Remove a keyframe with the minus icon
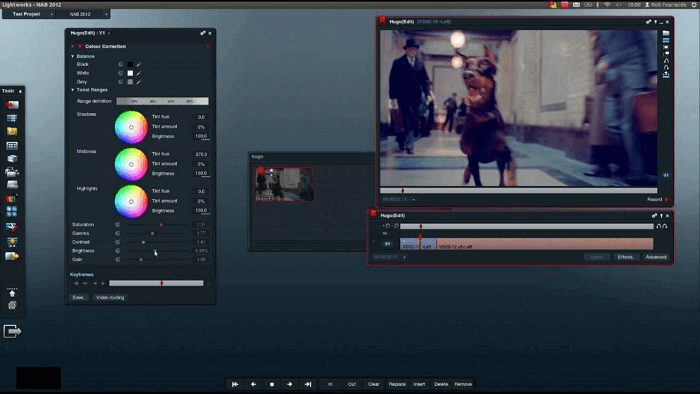This screenshot has width=700, height=394. [x=85, y=283]
